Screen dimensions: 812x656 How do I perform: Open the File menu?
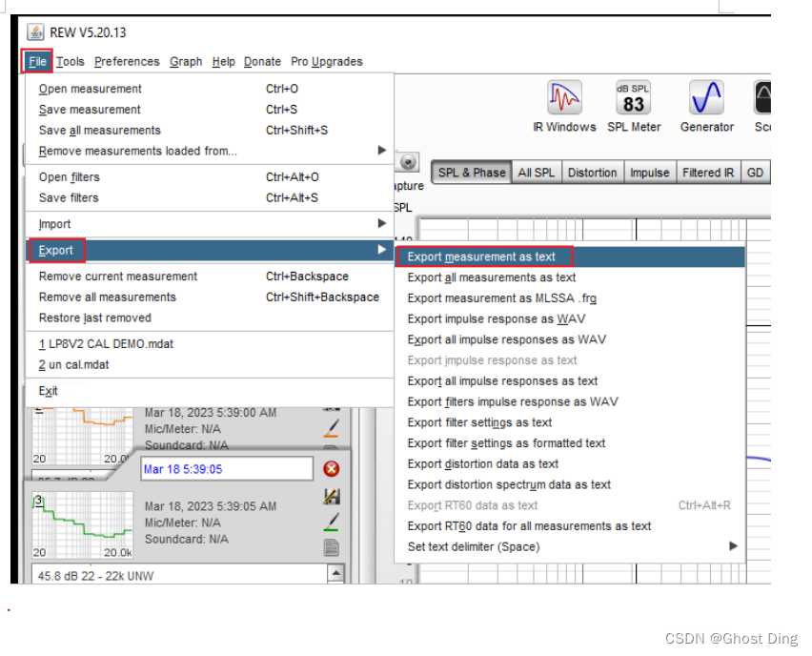tap(37, 61)
